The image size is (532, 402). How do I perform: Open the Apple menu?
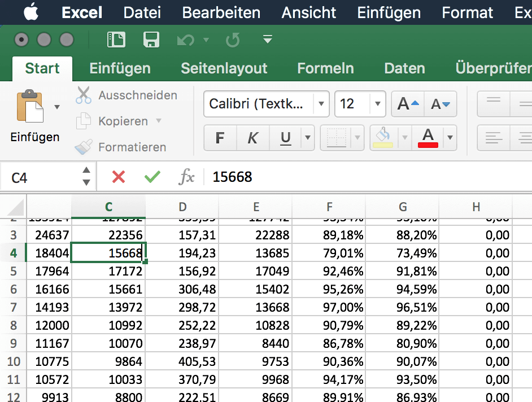[31, 12]
